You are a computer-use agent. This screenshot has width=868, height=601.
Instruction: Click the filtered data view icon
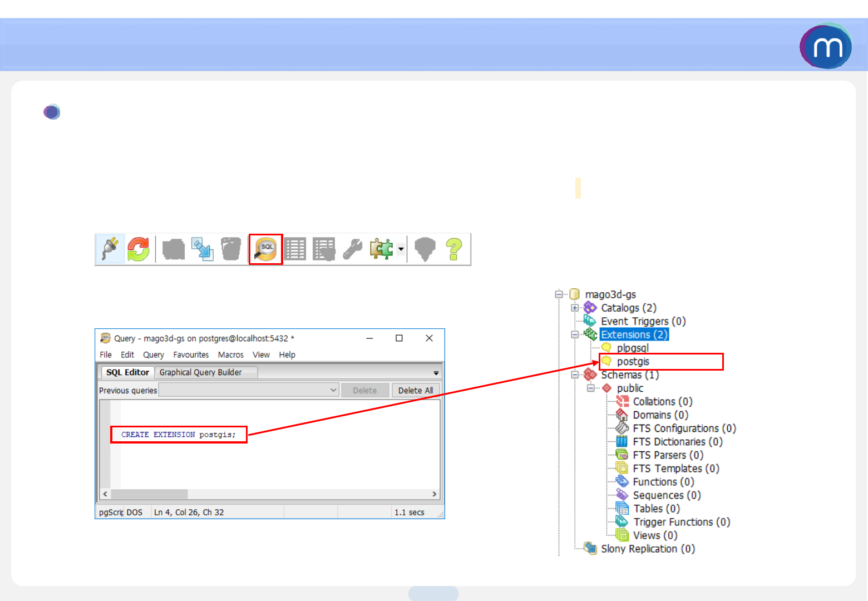(x=324, y=249)
